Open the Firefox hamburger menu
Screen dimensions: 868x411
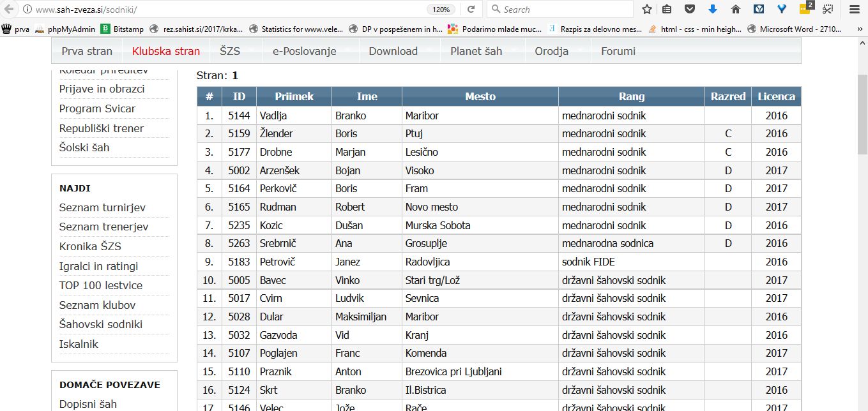pyautogui.click(x=854, y=10)
